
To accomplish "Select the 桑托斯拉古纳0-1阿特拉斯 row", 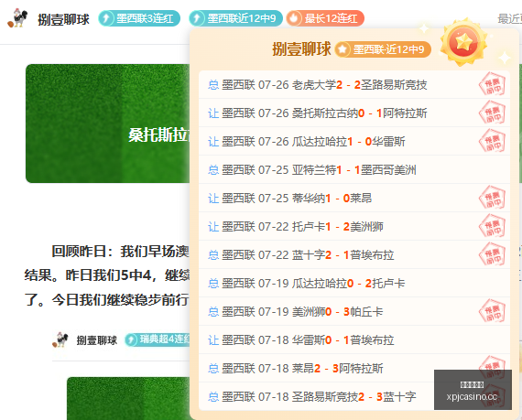I will [354, 113].
